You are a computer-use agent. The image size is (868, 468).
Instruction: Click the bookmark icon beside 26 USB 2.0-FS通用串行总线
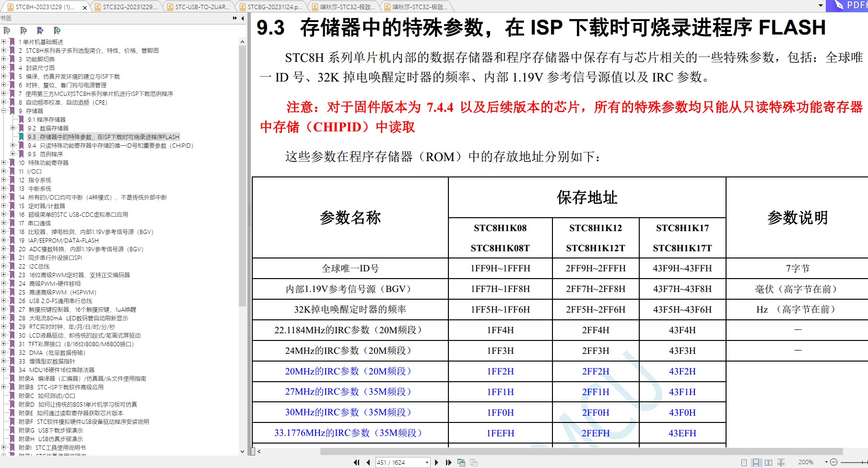point(12,301)
